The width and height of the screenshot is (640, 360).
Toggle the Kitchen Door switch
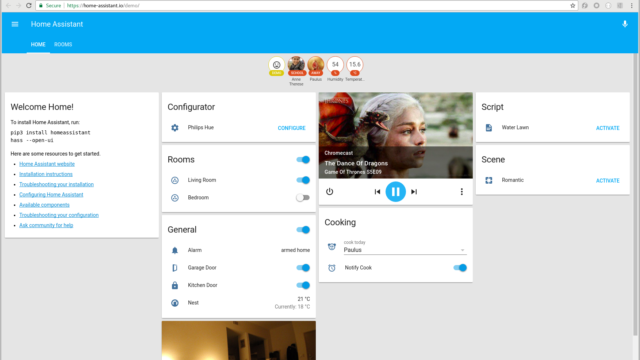[303, 285]
